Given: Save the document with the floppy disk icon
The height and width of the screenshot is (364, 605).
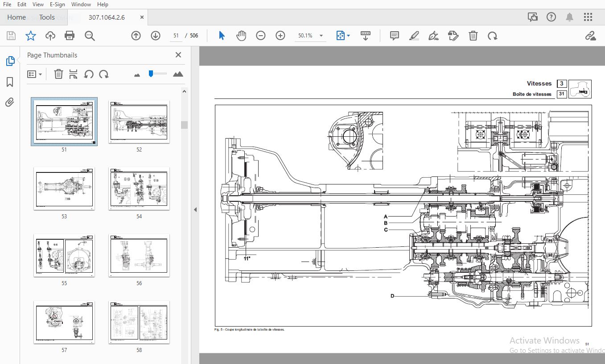Looking at the screenshot, I should (11, 36).
